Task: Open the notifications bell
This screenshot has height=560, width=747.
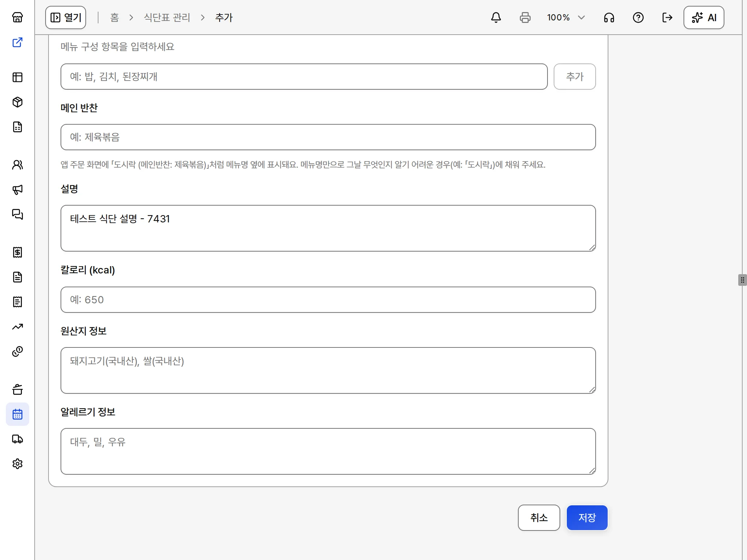Action: [x=496, y=17]
